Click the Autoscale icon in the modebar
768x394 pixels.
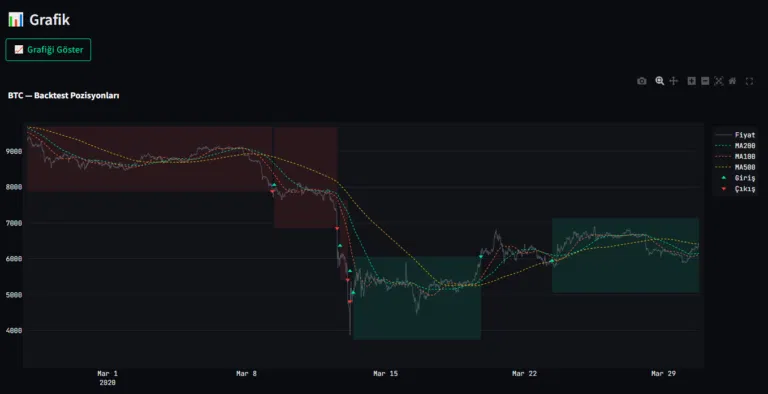point(719,81)
